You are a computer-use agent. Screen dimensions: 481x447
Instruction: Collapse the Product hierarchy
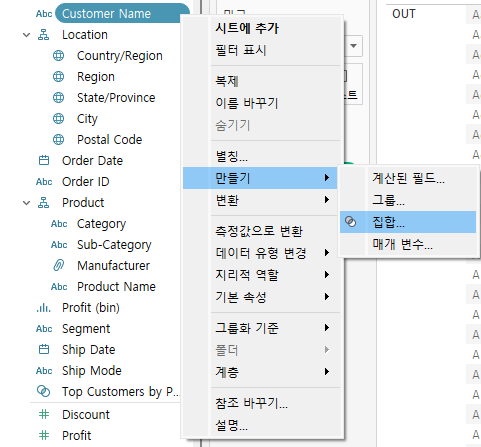click(27, 203)
